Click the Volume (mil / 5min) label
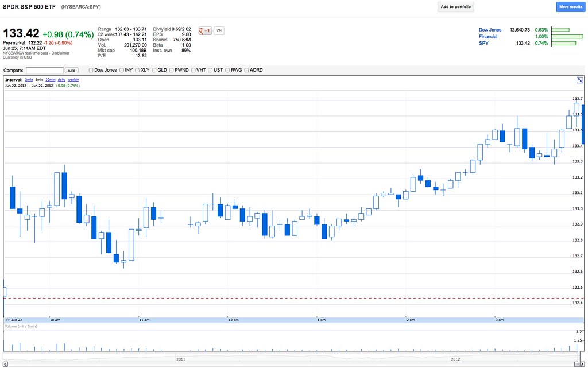This screenshot has width=588, height=368. pyautogui.click(x=21, y=327)
